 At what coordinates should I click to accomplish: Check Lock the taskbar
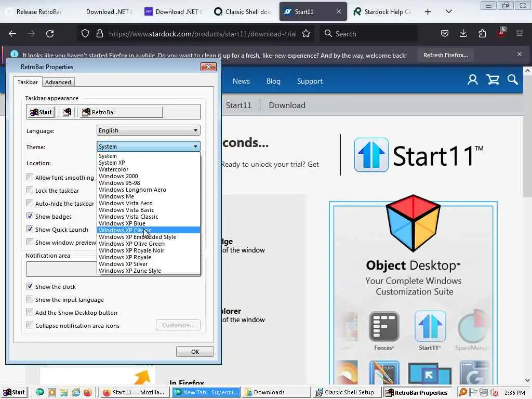[x=30, y=190]
